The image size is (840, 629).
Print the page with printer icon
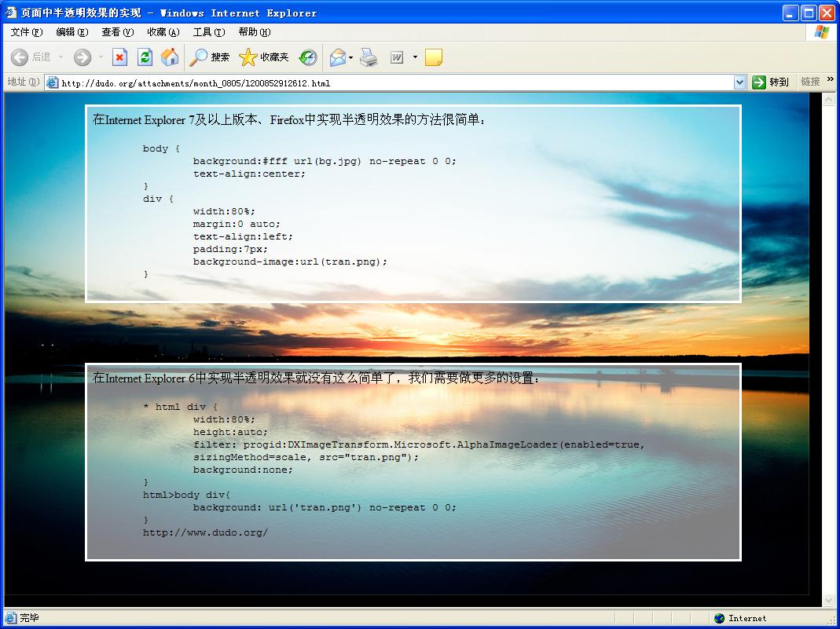(369, 57)
